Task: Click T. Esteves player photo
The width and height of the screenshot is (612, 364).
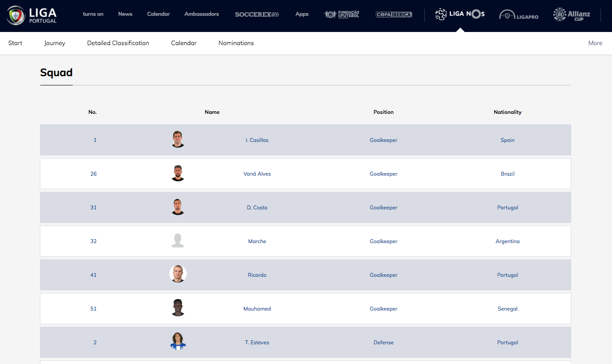Action: click(x=178, y=342)
